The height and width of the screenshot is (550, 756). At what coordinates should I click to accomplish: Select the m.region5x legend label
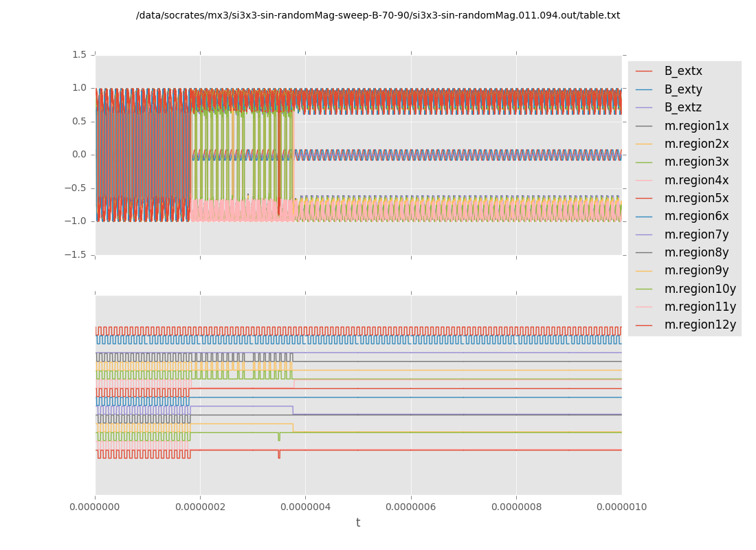[696, 198]
